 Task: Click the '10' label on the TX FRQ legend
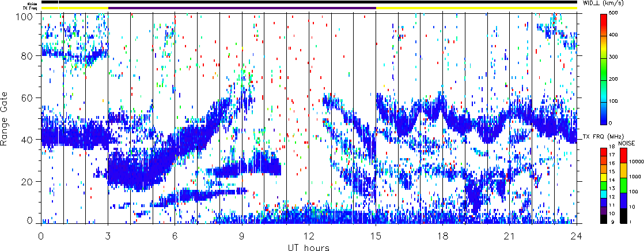612,213
